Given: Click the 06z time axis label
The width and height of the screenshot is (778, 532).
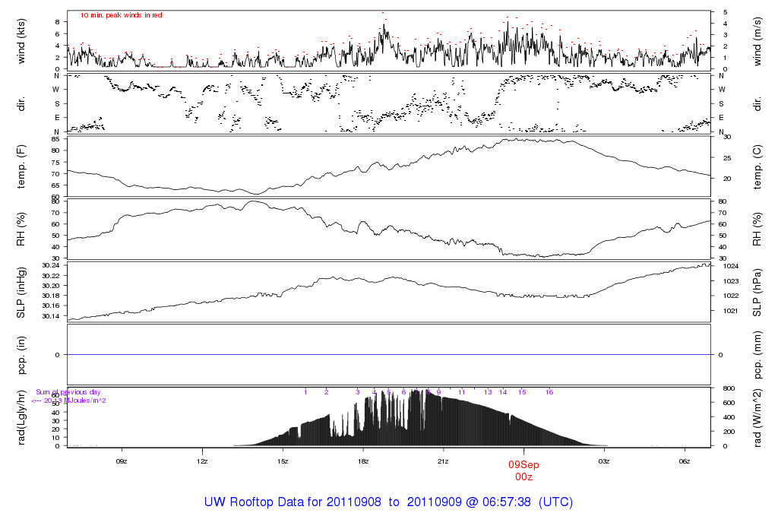Looking at the screenshot, I should [x=685, y=461].
